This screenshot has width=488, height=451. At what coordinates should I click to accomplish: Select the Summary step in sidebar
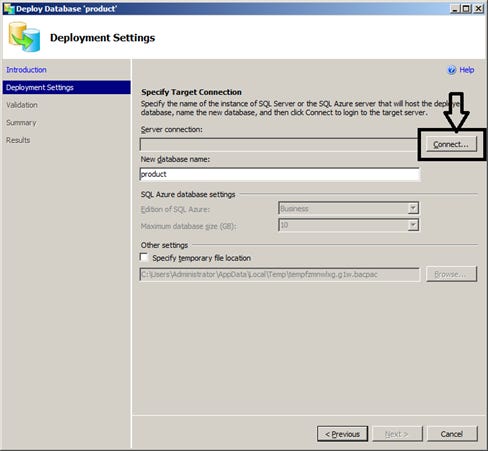pos(21,123)
